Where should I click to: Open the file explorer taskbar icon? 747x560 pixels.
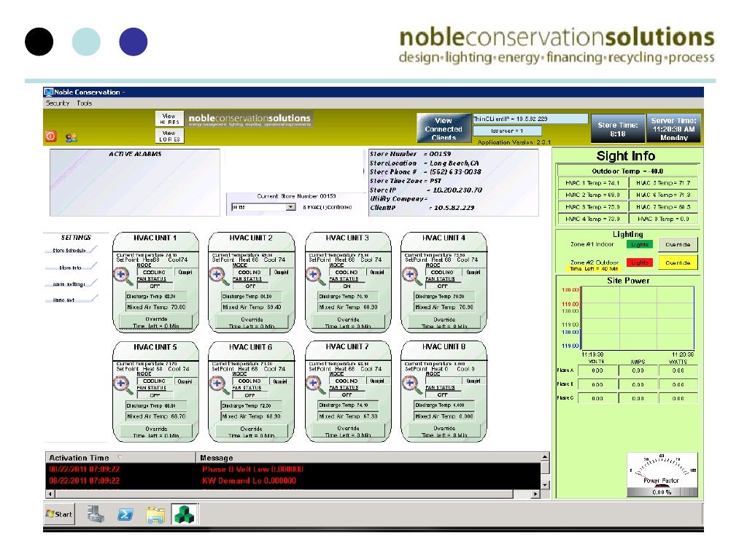click(155, 515)
